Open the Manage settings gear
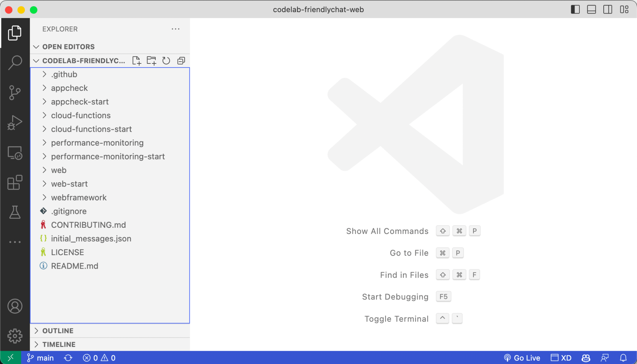The width and height of the screenshot is (637, 364). tap(15, 336)
